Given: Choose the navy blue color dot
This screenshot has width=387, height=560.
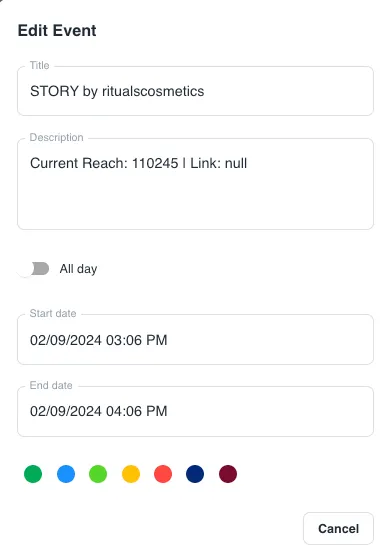Looking at the screenshot, I should pos(195,474).
